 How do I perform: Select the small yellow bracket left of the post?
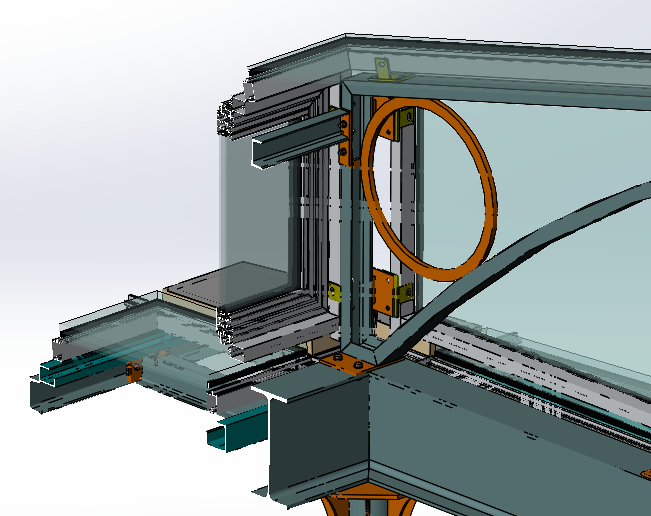(x=335, y=292)
